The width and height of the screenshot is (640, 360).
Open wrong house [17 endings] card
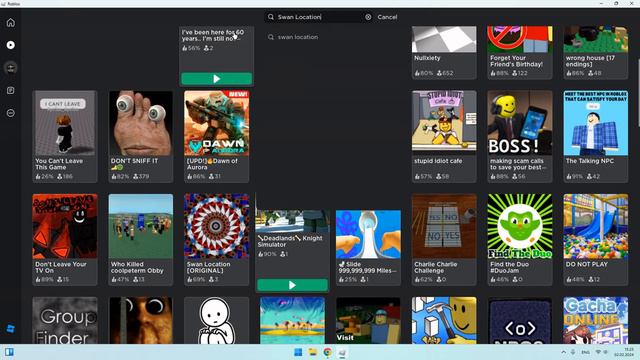pyautogui.click(x=596, y=52)
